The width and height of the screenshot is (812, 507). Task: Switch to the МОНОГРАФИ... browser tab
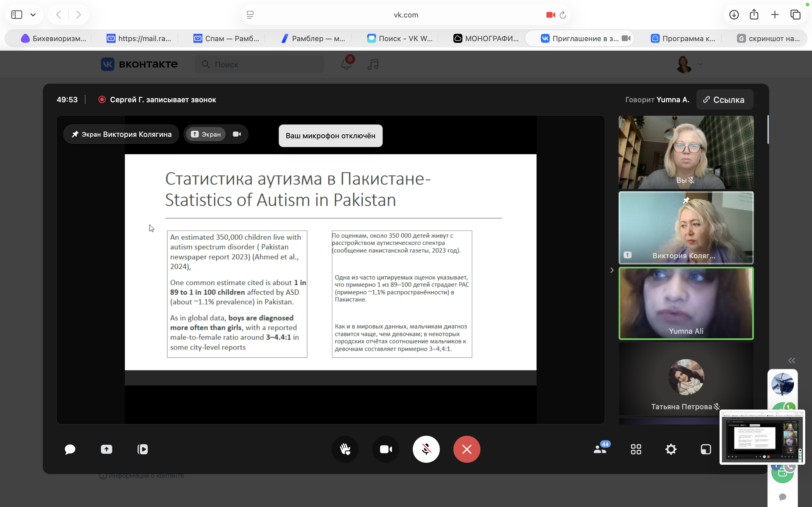tap(486, 39)
